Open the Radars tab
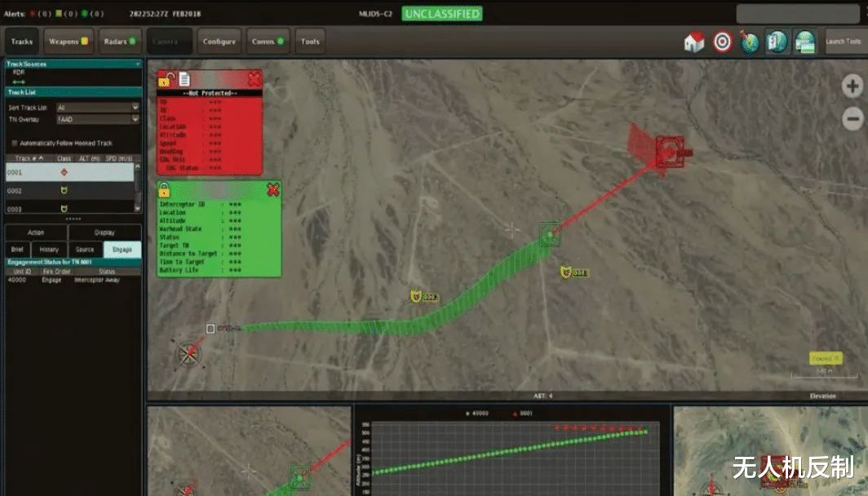Image resolution: width=868 pixels, height=496 pixels. point(120,42)
